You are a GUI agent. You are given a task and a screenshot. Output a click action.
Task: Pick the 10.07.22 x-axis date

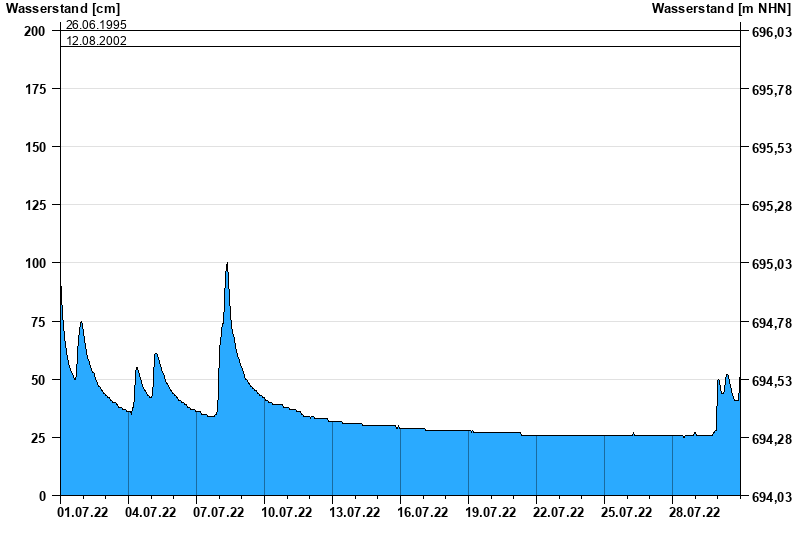pyautogui.click(x=286, y=513)
